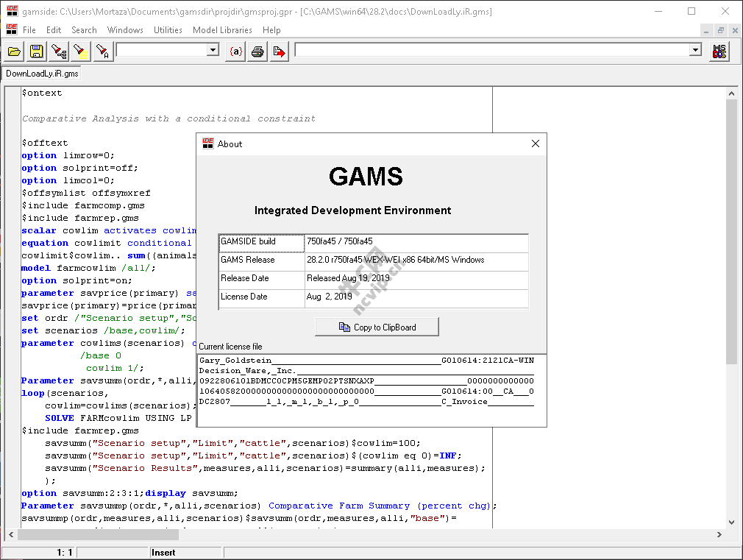The width and height of the screenshot is (743, 560).
Task: Click the 'DC2807' license line
Action: tap(366, 402)
